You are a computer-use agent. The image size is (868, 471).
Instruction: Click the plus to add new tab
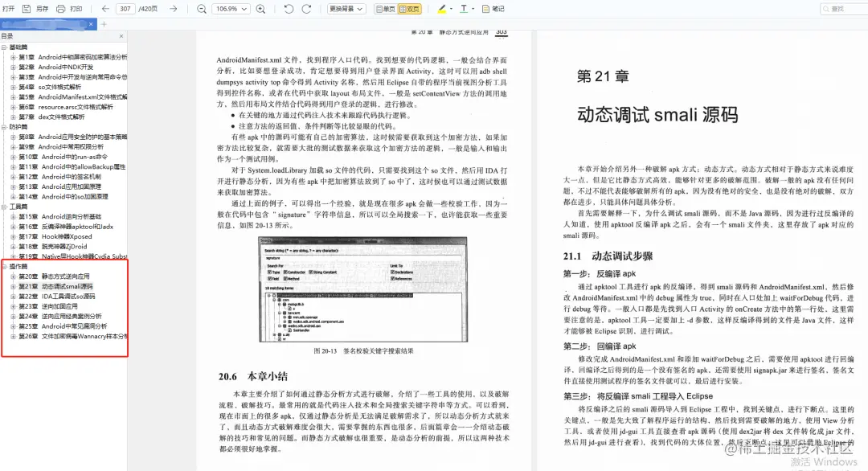104,24
